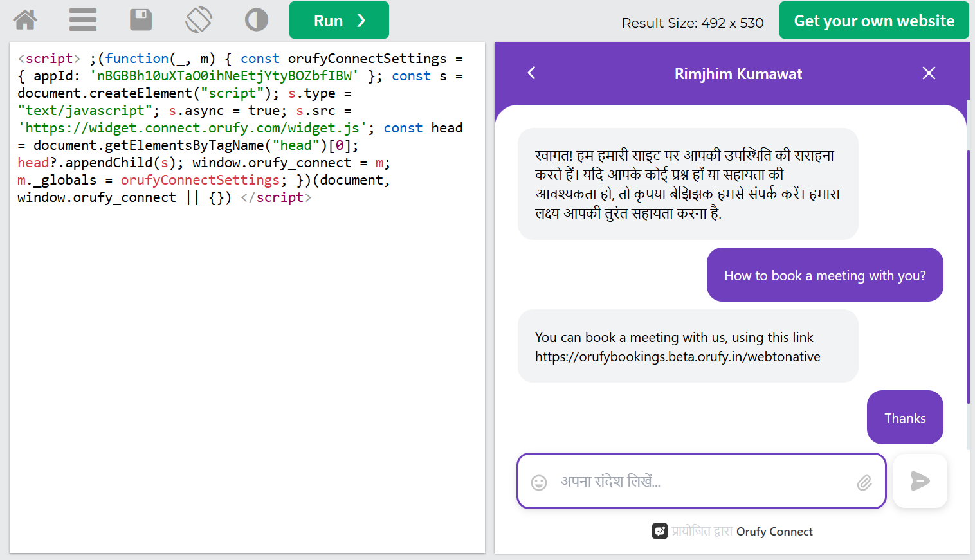
Task: Click the Thanks message bubble
Action: pos(904,418)
